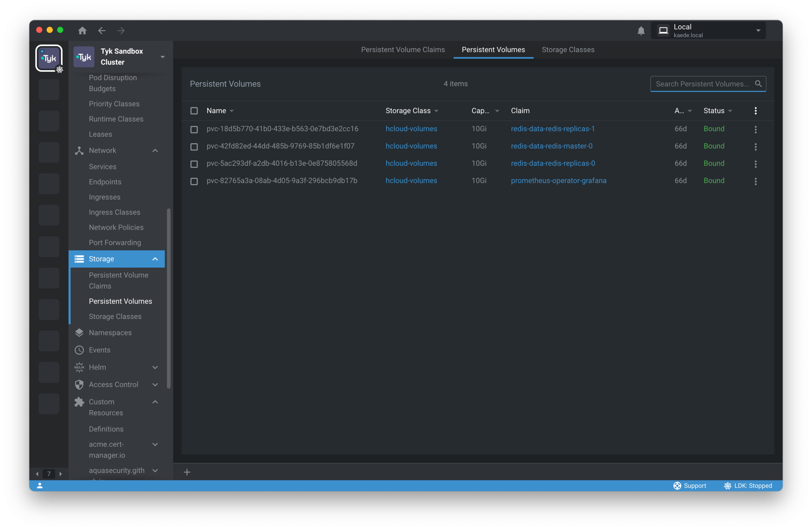Check the select-all checkbox in table header
812x530 pixels.
click(194, 111)
